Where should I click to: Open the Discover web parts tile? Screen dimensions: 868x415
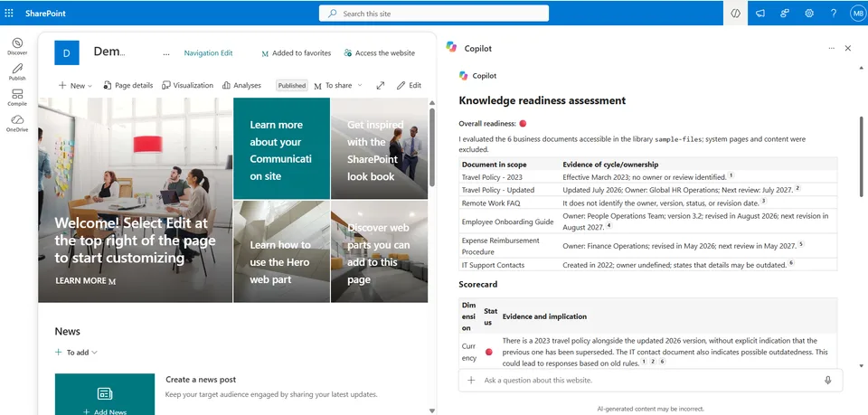pyautogui.click(x=379, y=251)
